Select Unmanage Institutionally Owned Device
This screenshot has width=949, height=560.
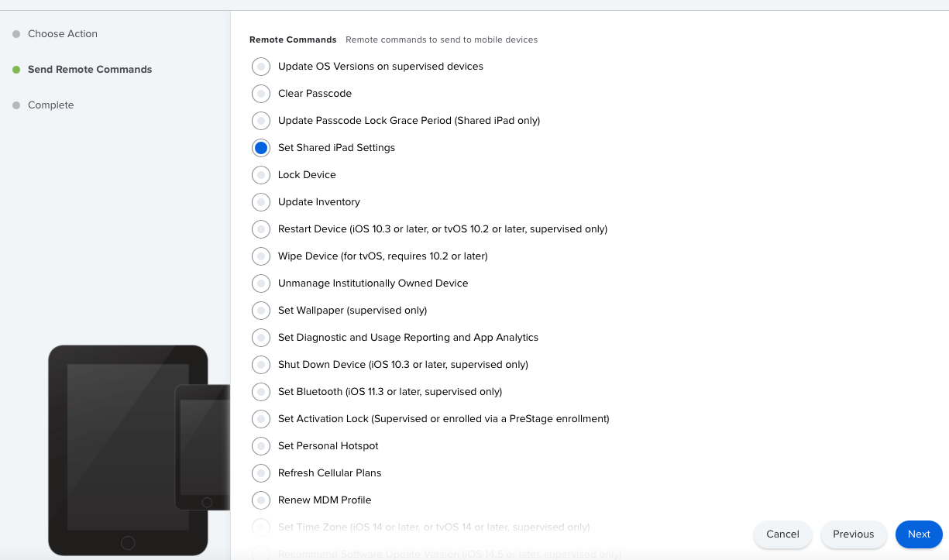(x=261, y=283)
